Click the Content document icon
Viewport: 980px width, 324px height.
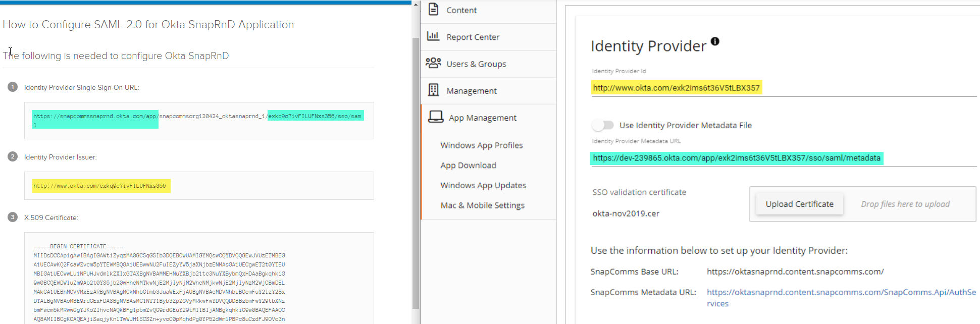click(x=433, y=9)
